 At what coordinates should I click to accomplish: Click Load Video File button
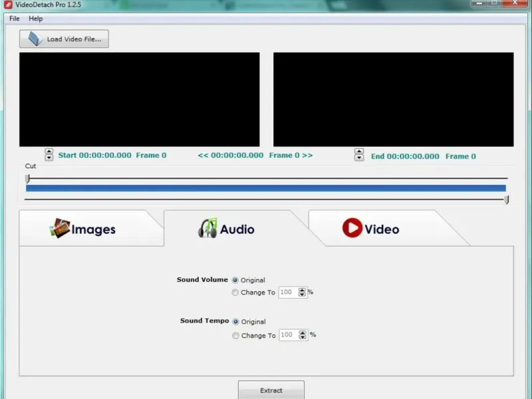[64, 39]
